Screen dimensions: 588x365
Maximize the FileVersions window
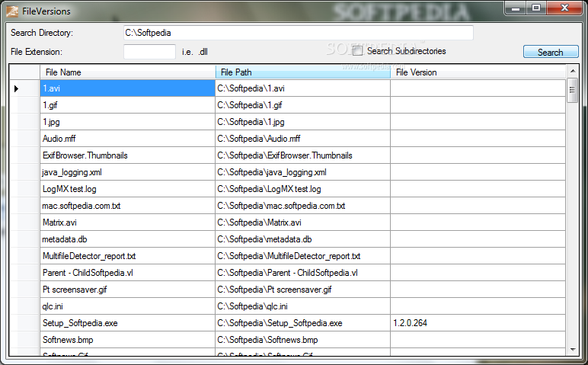point(536,8)
